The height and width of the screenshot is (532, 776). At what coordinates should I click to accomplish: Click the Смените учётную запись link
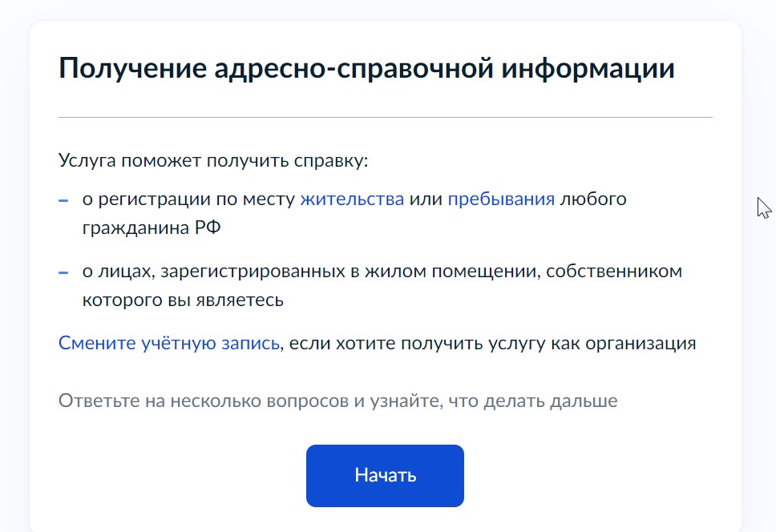[x=169, y=344]
